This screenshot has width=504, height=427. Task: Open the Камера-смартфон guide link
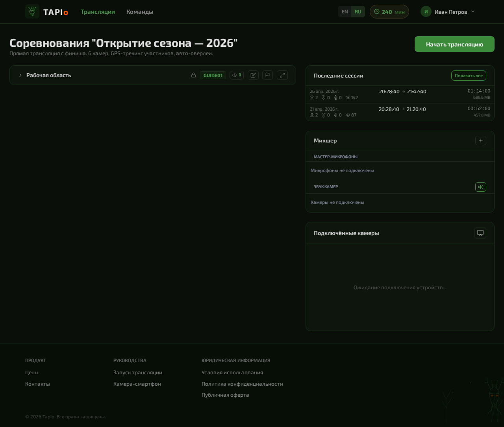137,384
